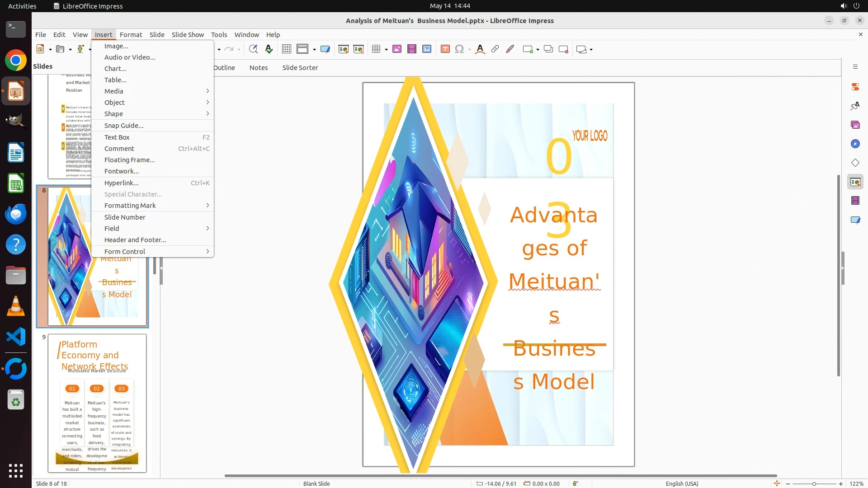Open the Gallery panel in sidebar

(855, 125)
